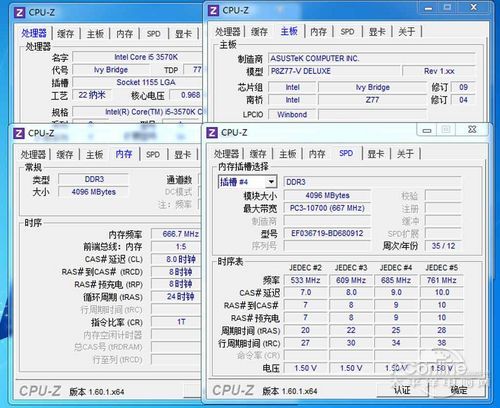Click the 22 纳米 technology value
The image size is (500, 408).
click(x=92, y=95)
